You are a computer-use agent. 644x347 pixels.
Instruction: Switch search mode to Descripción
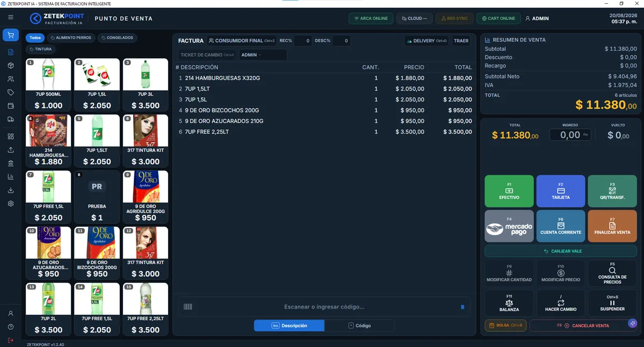289,326
